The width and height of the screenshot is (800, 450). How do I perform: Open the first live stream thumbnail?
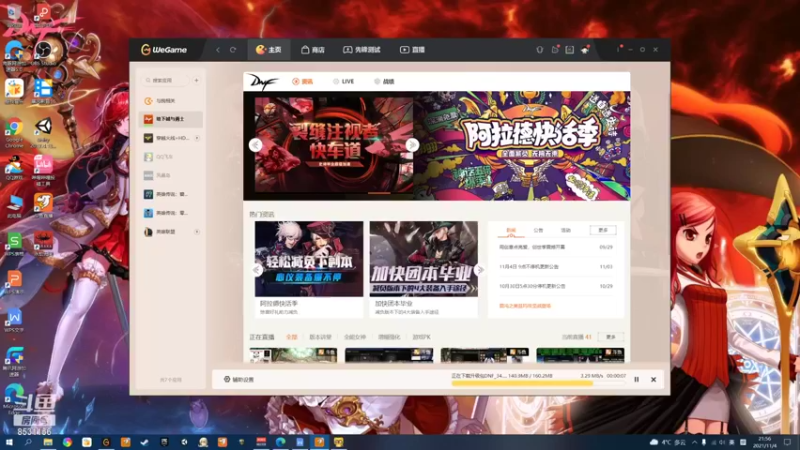coord(293,355)
